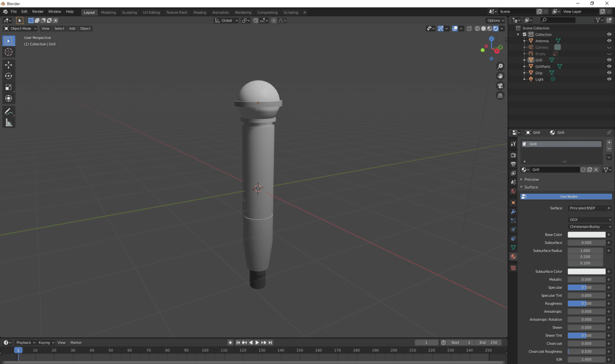Open the GGX distribution dropdown
This screenshot has height=364, width=615.
(590, 219)
